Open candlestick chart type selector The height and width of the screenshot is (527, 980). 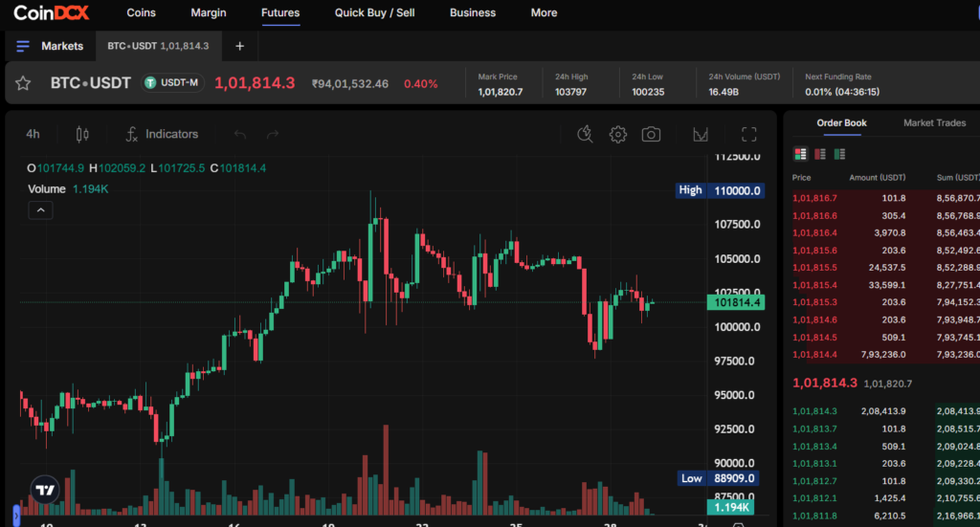click(x=82, y=134)
